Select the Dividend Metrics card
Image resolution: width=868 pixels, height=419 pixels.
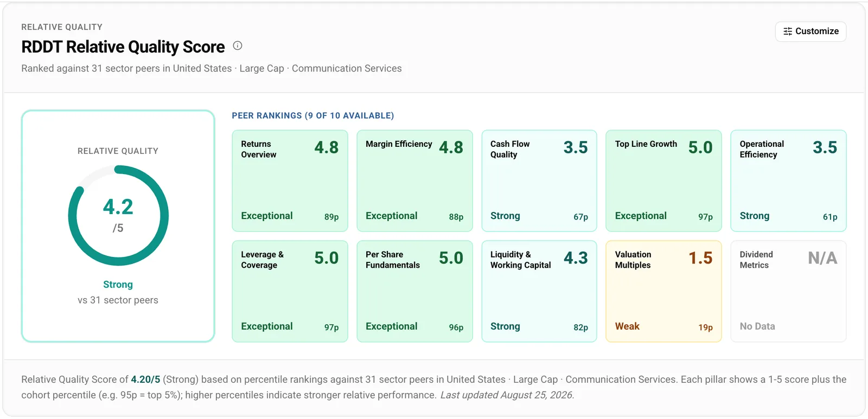click(x=788, y=291)
